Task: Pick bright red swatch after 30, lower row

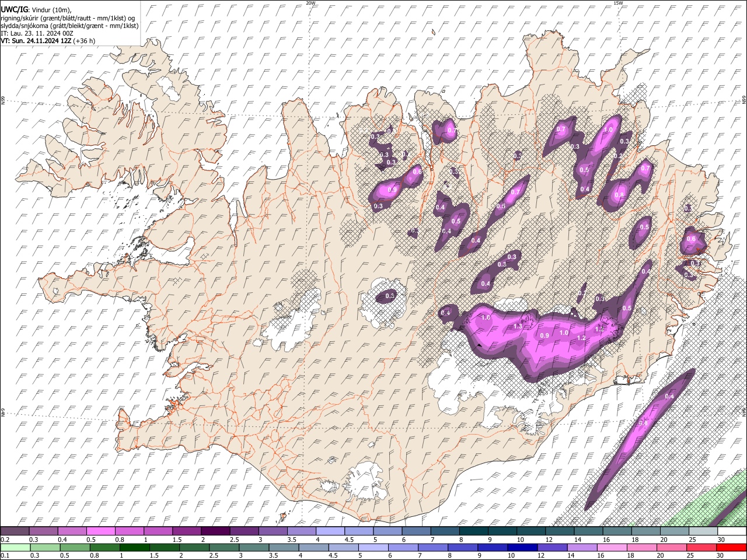Action: point(732,547)
